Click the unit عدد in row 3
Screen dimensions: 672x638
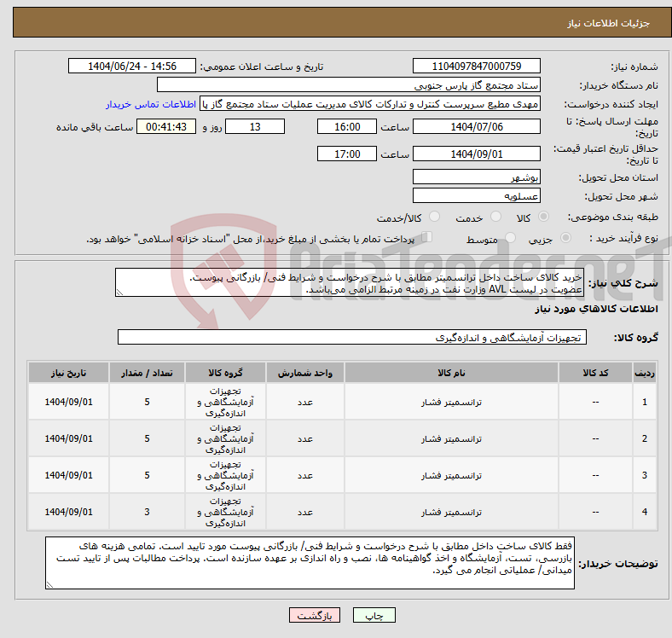click(x=305, y=475)
